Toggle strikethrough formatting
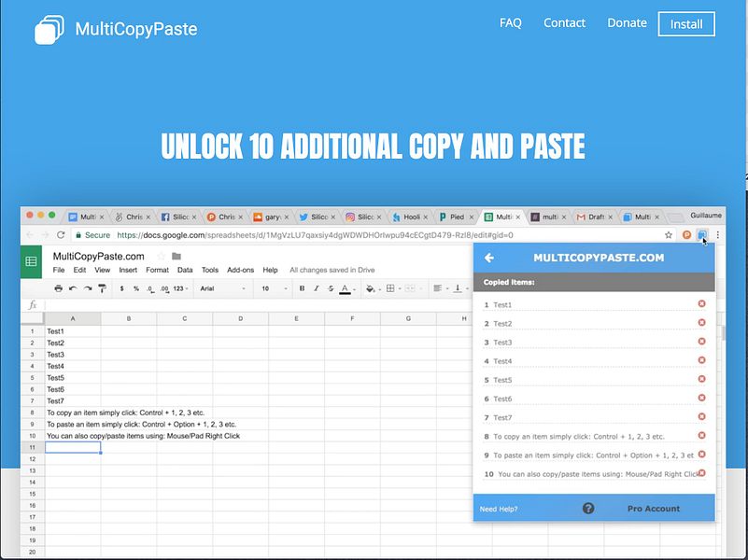 click(x=329, y=288)
